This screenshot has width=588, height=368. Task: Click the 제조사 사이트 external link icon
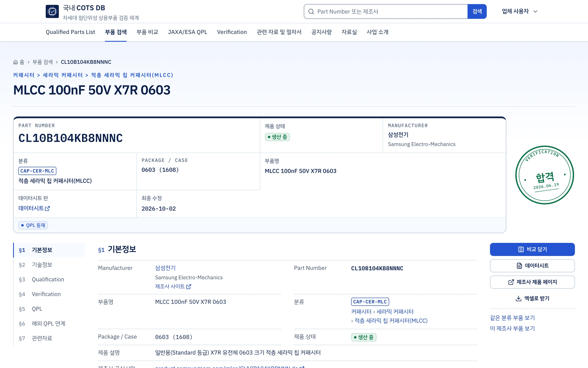click(189, 287)
